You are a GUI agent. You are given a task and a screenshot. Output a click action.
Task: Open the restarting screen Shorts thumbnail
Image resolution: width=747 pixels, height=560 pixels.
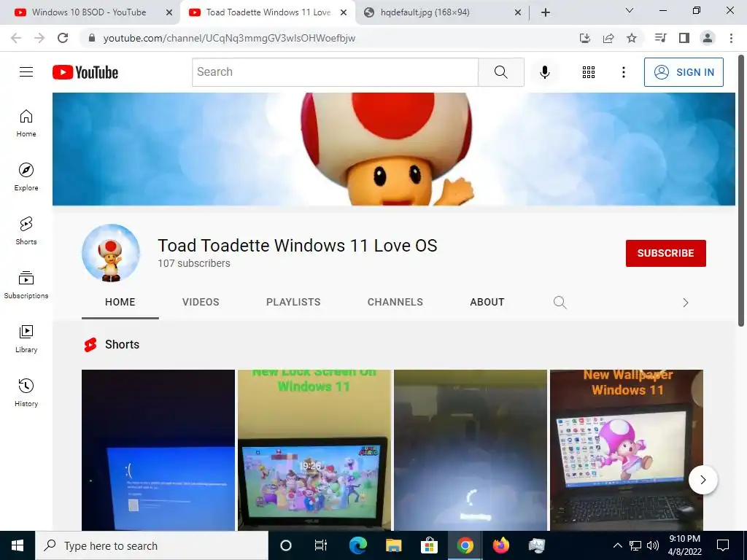click(471, 450)
